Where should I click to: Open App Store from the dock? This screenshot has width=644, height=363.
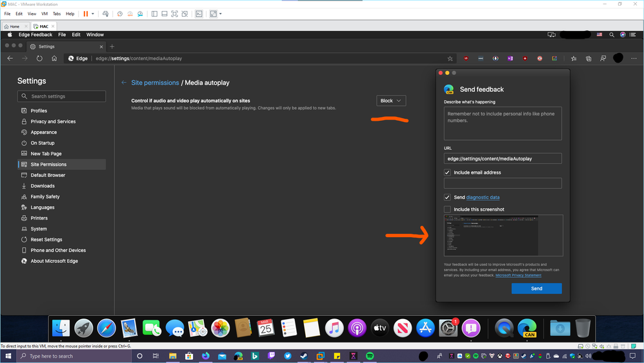pos(425,328)
